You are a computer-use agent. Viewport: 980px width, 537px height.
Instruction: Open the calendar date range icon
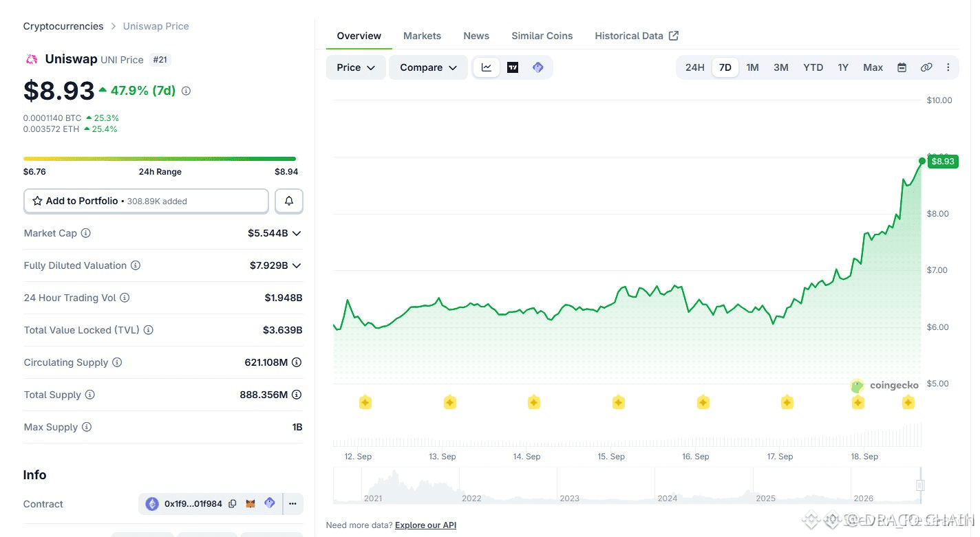pos(902,67)
